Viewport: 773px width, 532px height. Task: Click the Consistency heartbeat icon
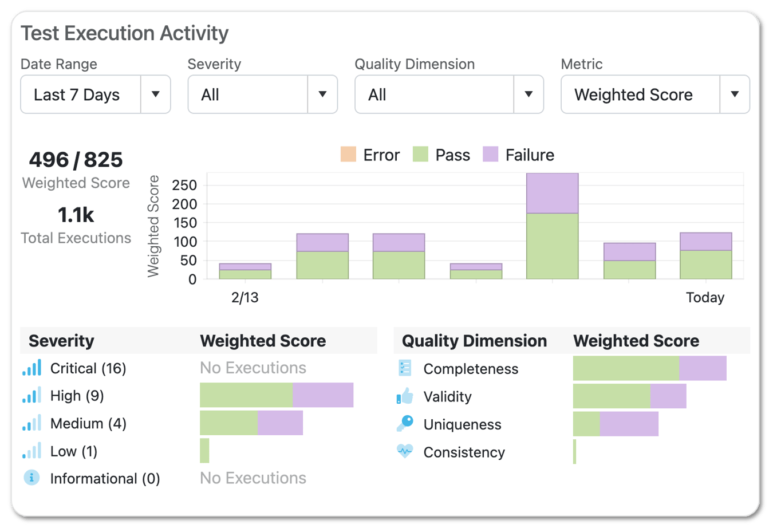pos(405,451)
